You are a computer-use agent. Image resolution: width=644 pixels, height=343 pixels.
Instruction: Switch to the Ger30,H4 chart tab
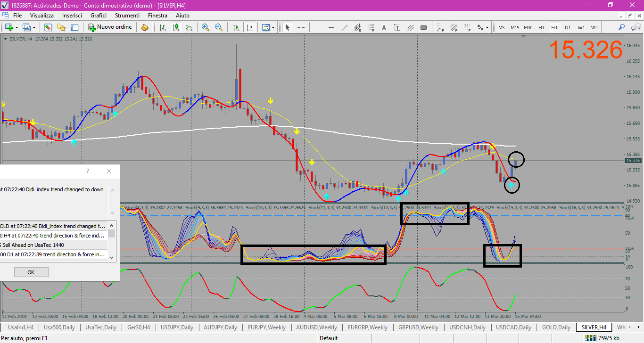coord(139,327)
